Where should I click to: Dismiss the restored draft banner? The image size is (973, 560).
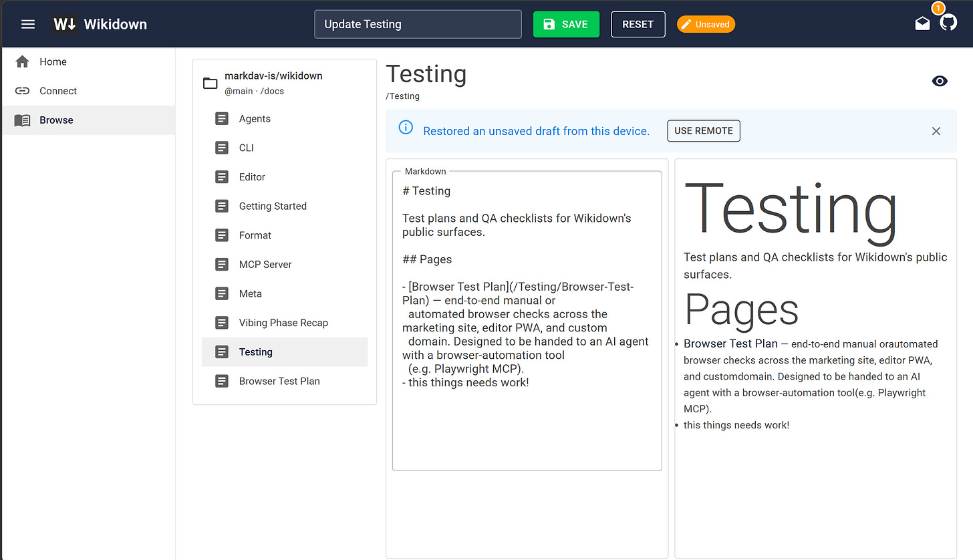[x=936, y=131]
